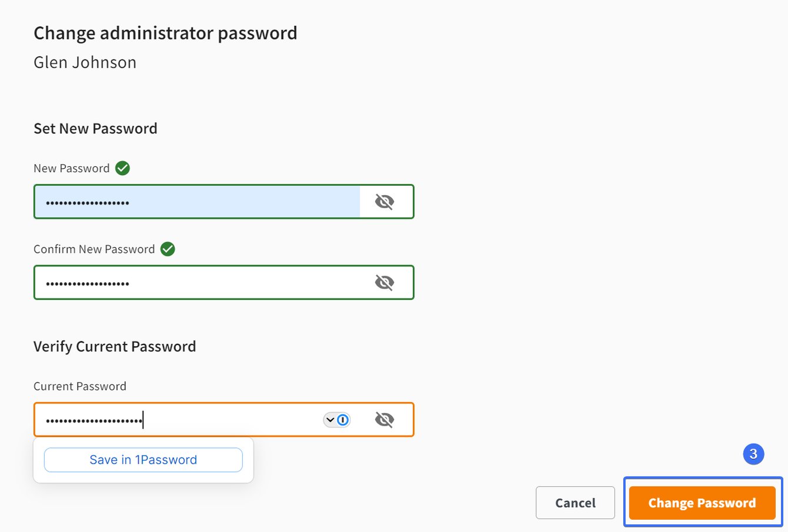Click the eye icon in Confirm New Password field
This screenshot has width=788, height=532.
click(385, 282)
